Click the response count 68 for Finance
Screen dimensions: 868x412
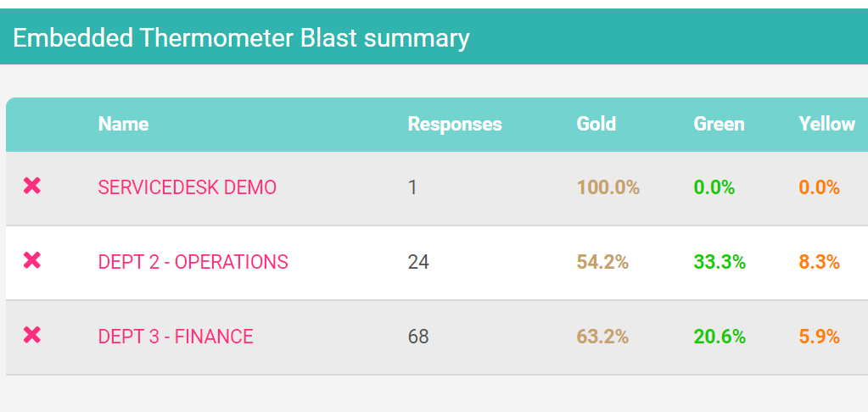418,337
